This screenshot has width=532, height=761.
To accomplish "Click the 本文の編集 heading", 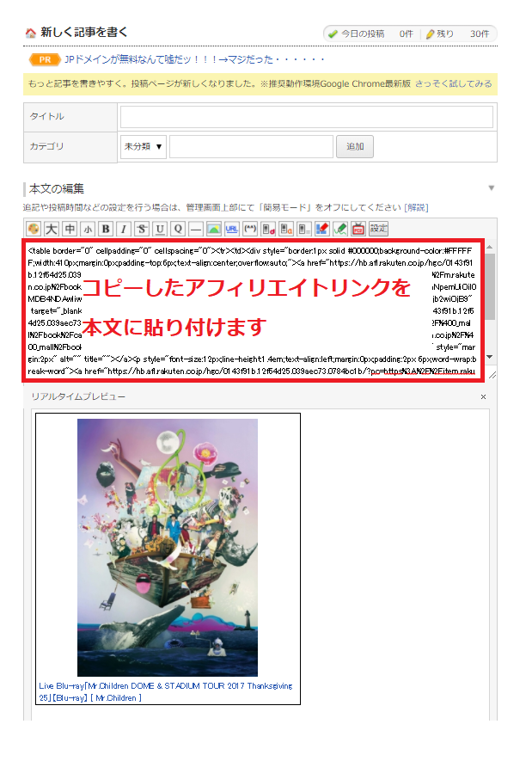I will [56, 188].
